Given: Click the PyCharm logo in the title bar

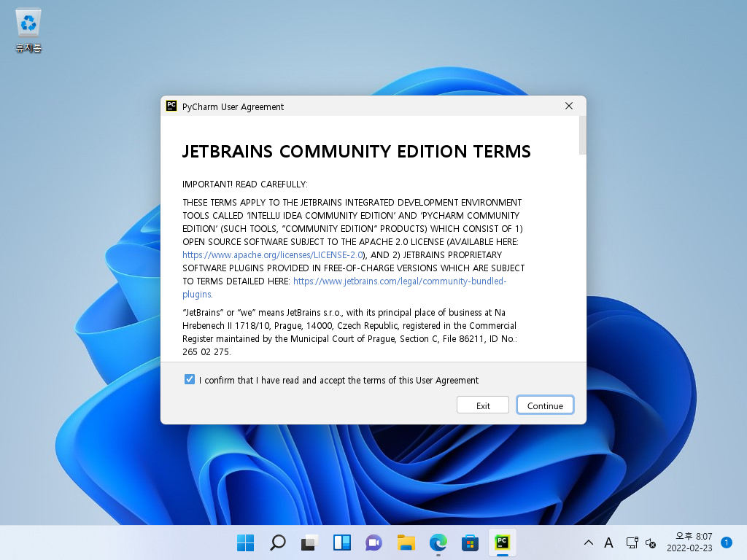Looking at the screenshot, I should click(x=171, y=106).
